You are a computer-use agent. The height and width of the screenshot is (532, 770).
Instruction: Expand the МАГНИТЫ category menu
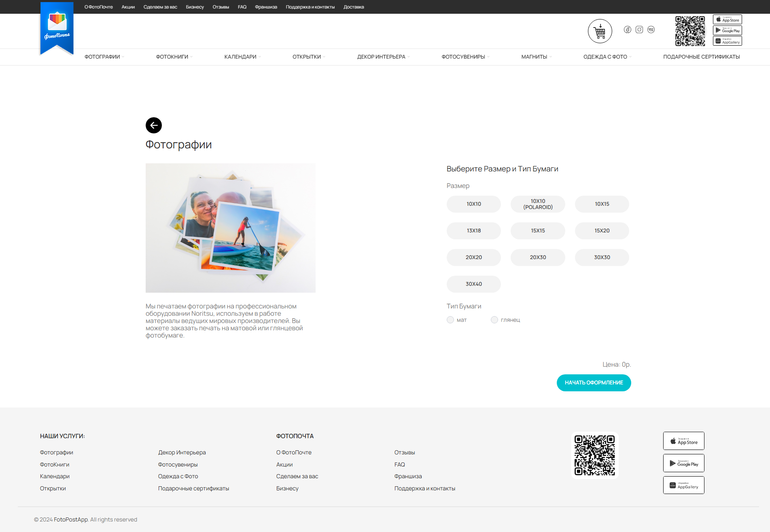coord(537,57)
